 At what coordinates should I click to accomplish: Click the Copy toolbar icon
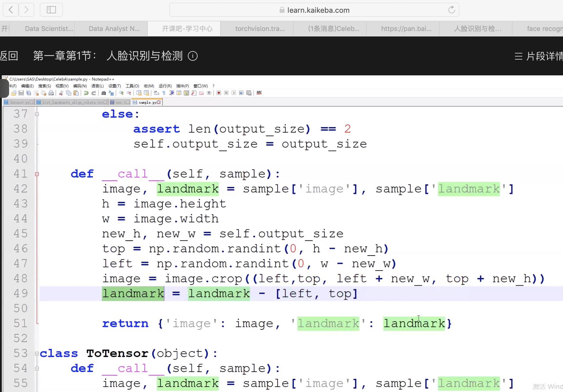pyautogui.click(x=69, y=93)
